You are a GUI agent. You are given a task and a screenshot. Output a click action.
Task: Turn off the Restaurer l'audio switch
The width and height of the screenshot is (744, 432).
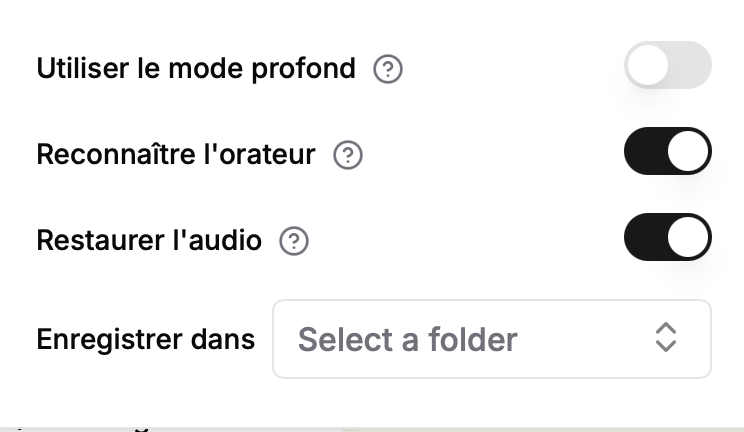(667, 238)
